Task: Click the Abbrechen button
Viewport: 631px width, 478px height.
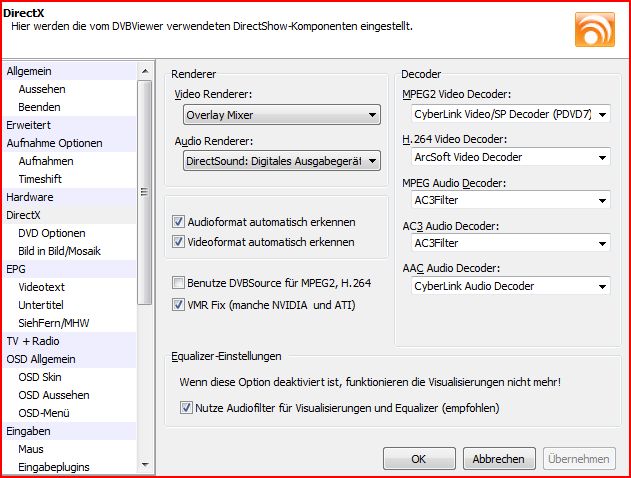Action: coord(499,459)
